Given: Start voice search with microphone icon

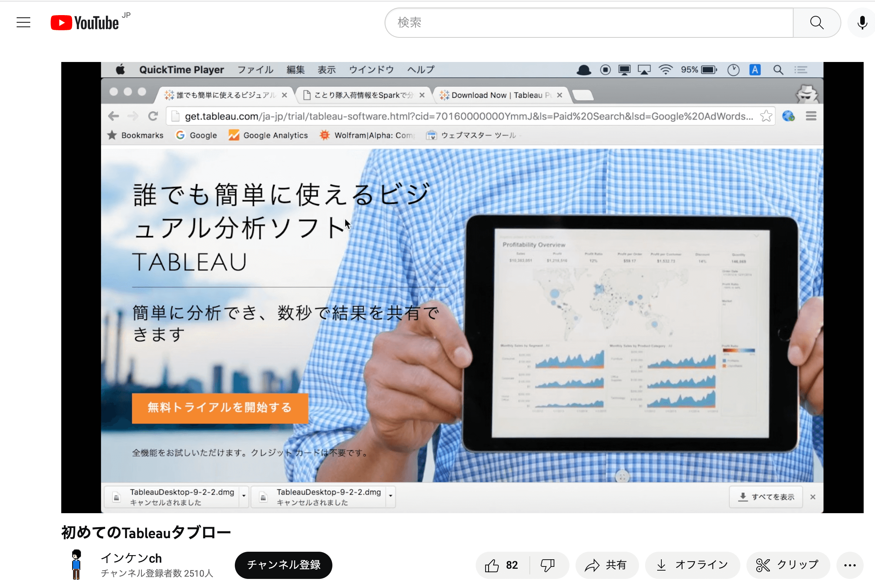Looking at the screenshot, I should coord(862,23).
